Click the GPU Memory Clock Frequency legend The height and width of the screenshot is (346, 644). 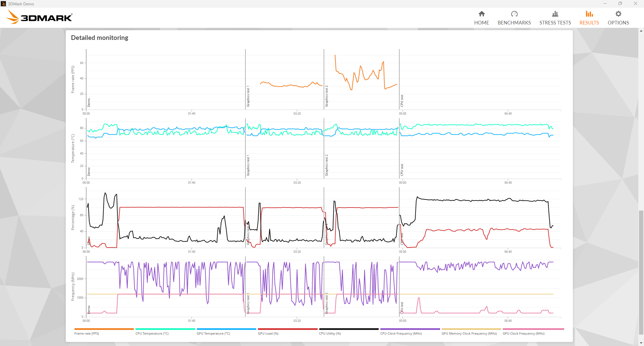click(469, 333)
